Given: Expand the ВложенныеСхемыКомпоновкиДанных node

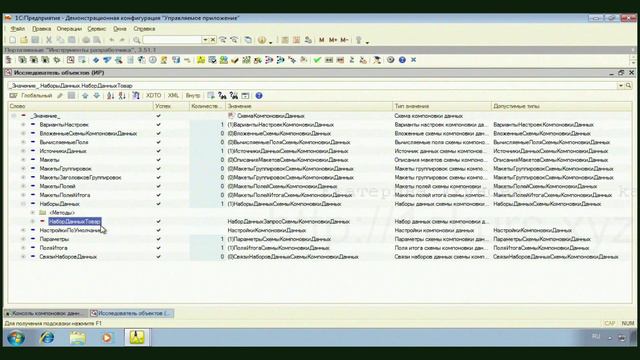Looking at the screenshot, I should click(23, 133).
